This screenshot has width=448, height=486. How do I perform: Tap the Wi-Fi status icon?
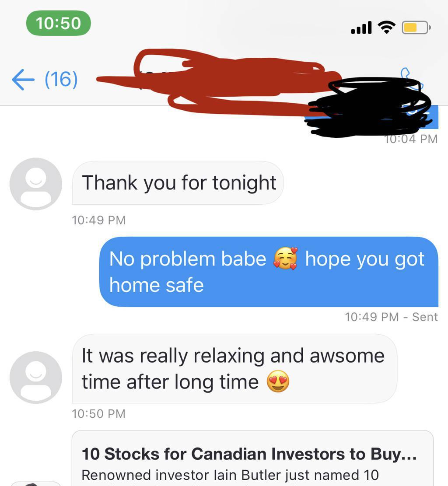pos(386,27)
